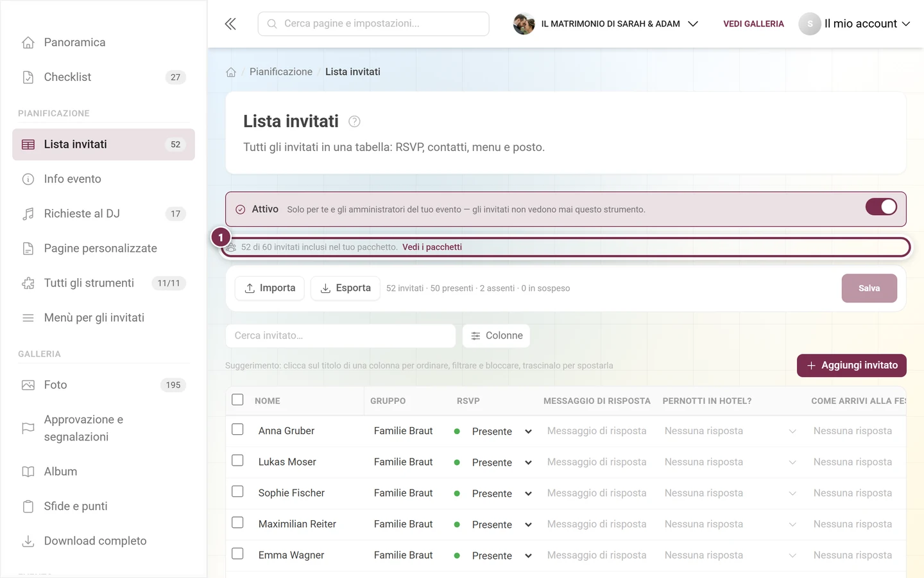
Task: Open Download completo icon in sidebar
Action: click(x=28, y=541)
